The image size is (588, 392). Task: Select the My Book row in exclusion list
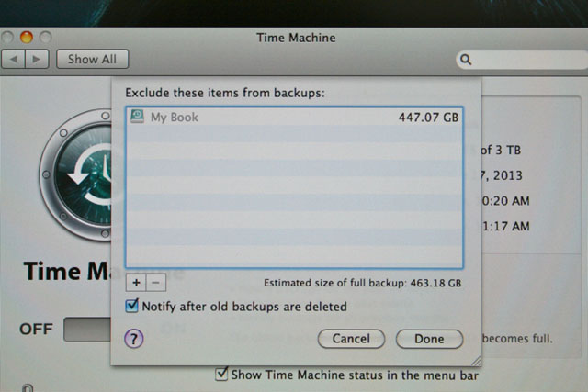click(294, 117)
